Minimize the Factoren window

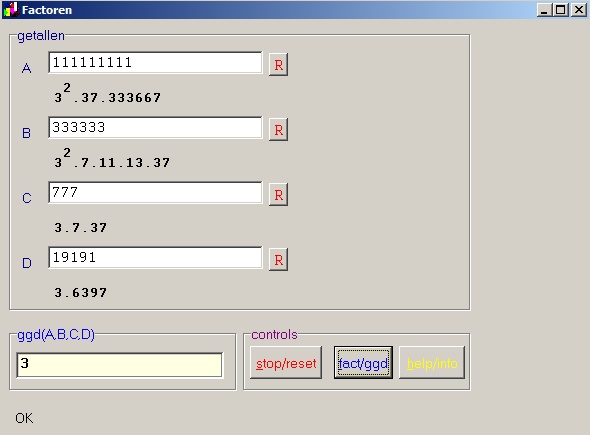(544, 10)
